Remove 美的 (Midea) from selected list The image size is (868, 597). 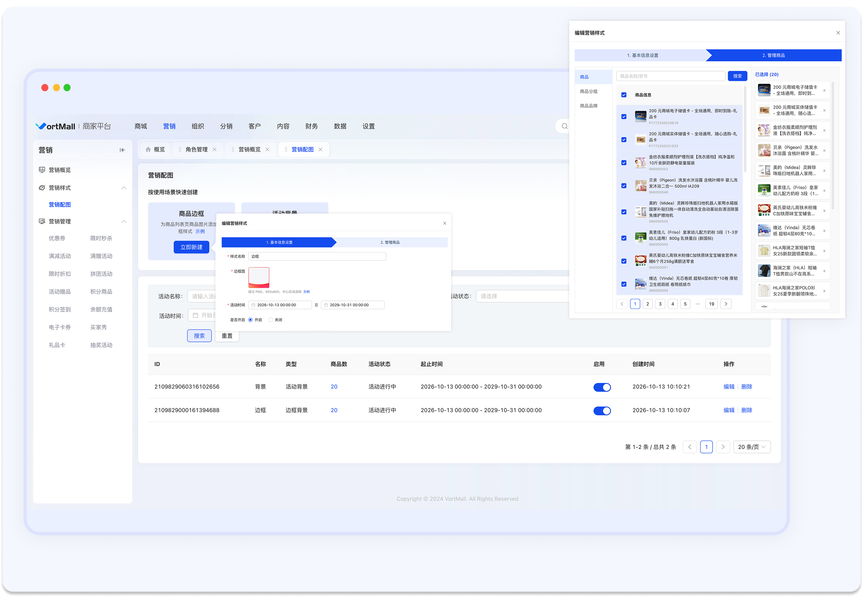point(824,171)
